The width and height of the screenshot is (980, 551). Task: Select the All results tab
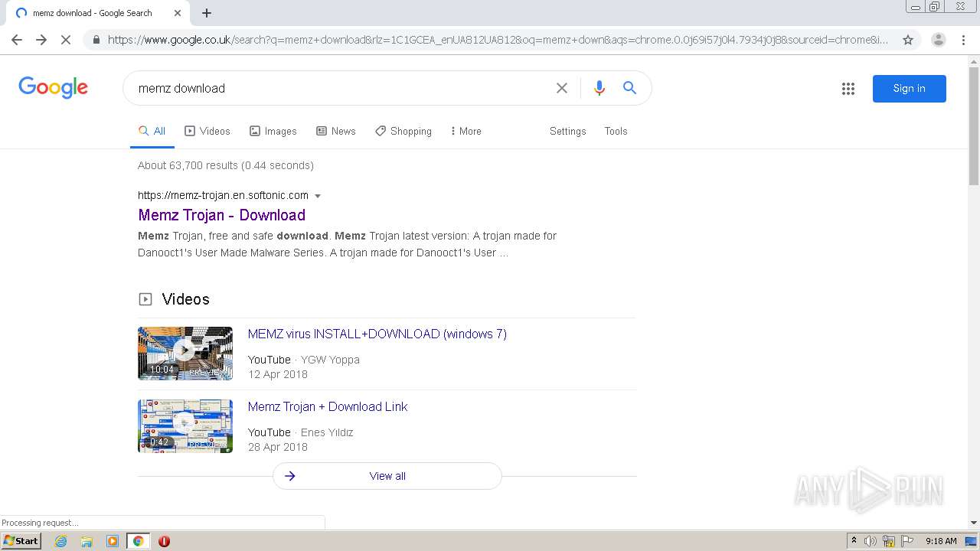152,131
